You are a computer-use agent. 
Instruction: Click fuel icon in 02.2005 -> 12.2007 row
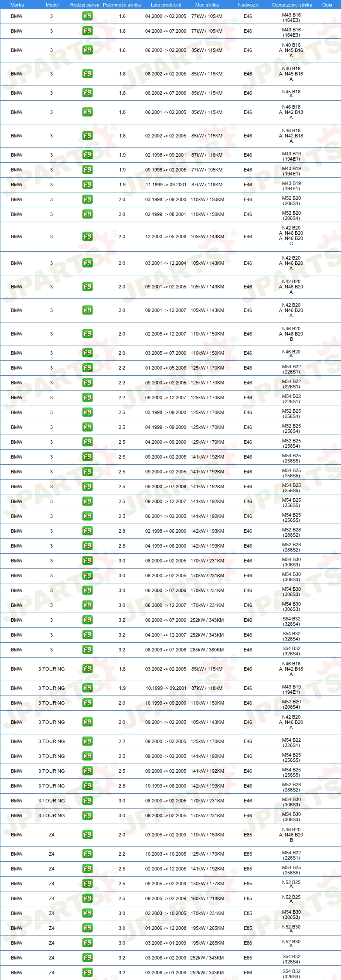[87, 334]
